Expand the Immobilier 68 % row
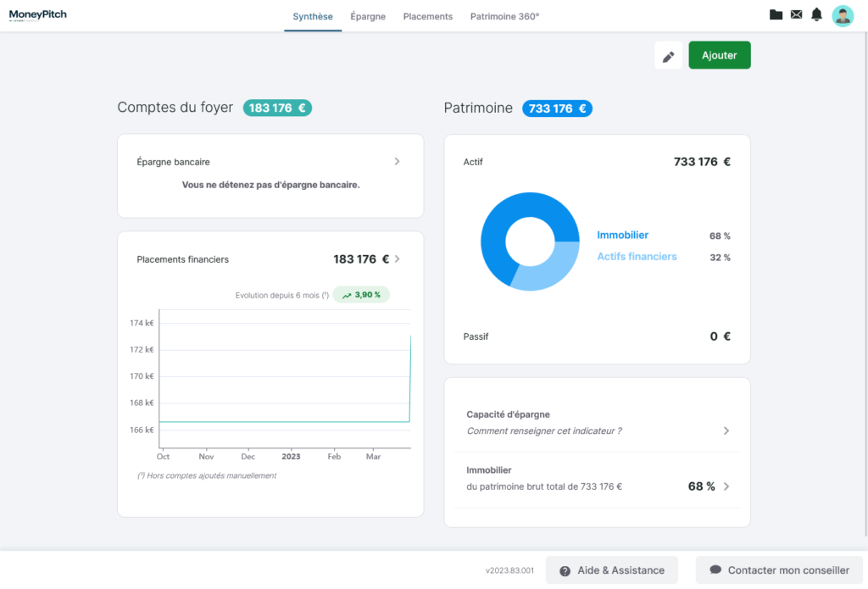 [726, 486]
